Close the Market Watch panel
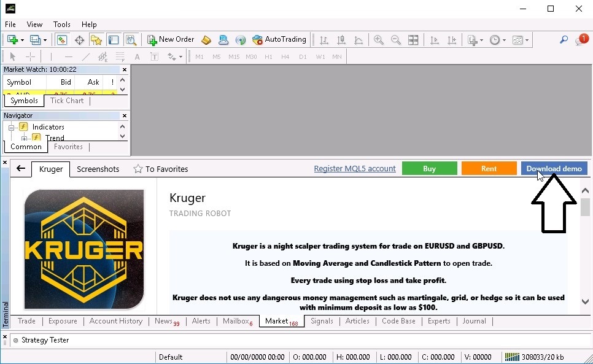The width and height of the screenshot is (593, 364). (x=125, y=69)
